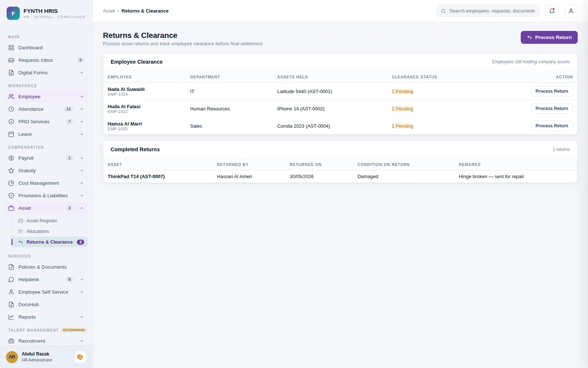588x368 pixels.
Task: Select Returns & Clearance submenu item
Action: click(x=50, y=242)
